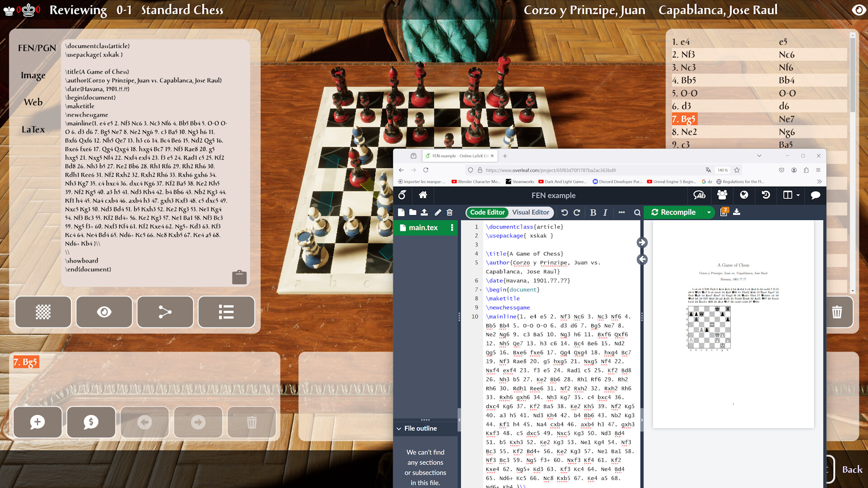Open the project history icon in Overleaf
This screenshot has height=488, width=868.
coord(765,195)
